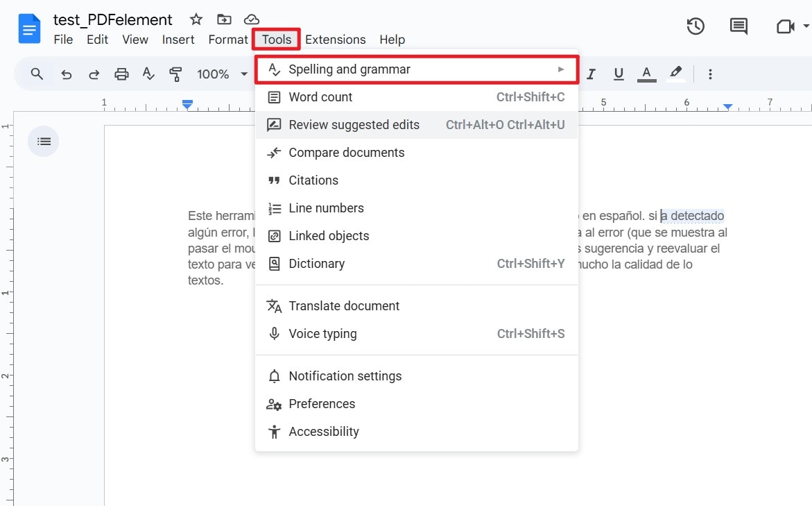Open the Edit menu
Image resolution: width=812 pixels, height=506 pixels.
click(x=97, y=40)
